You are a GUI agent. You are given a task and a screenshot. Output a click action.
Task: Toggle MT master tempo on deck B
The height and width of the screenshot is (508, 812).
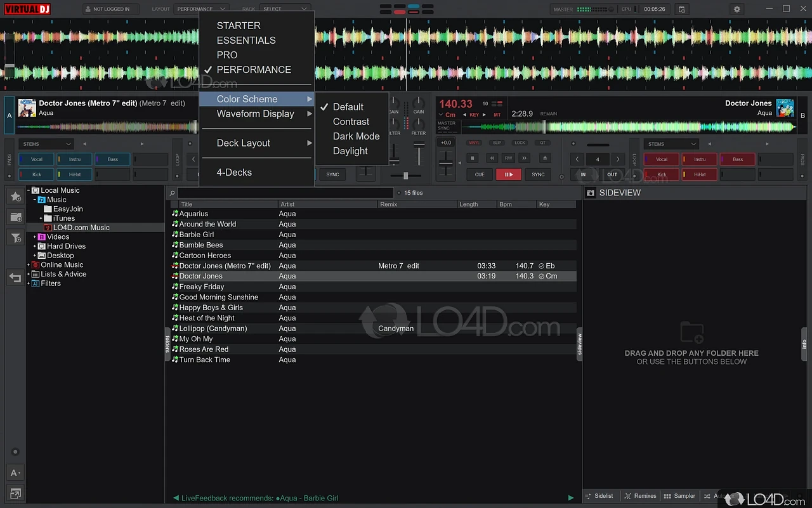coord(497,115)
